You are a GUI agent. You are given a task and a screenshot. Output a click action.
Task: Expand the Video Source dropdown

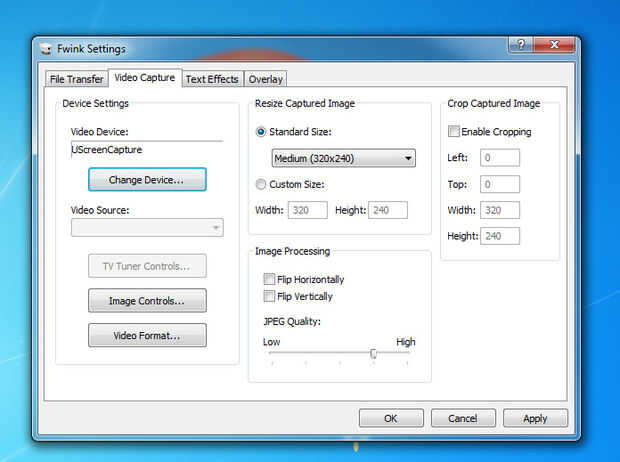point(147,227)
